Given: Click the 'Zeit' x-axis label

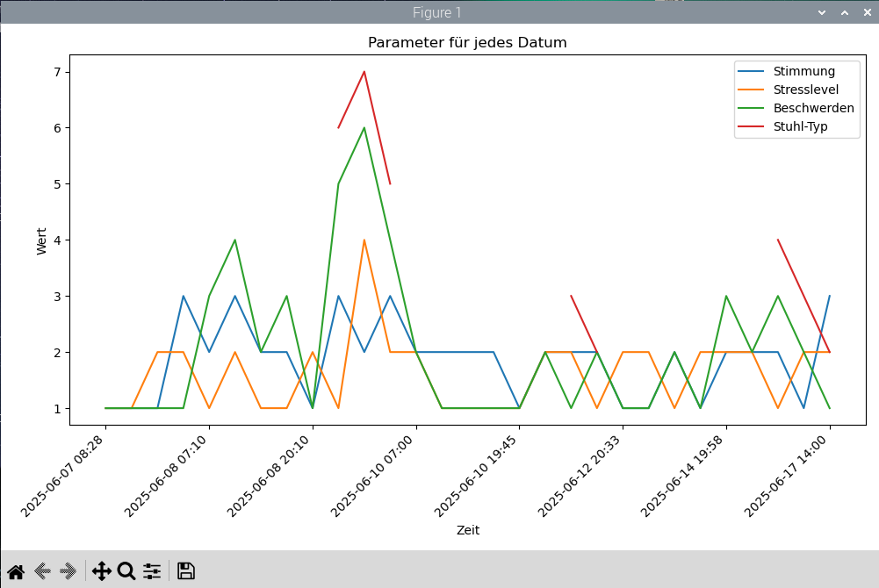Looking at the screenshot, I should (x=467, y=530).
